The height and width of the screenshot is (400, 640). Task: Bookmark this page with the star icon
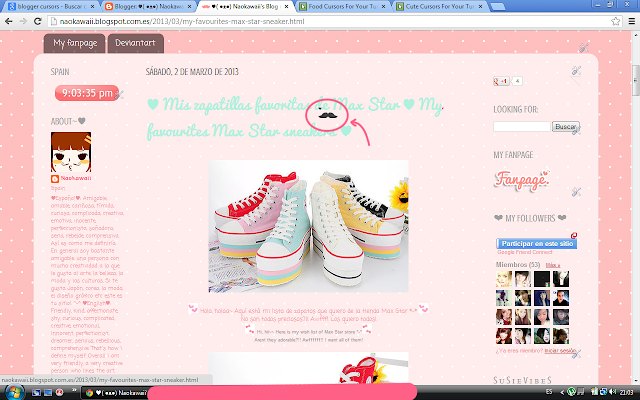[616, 21]
